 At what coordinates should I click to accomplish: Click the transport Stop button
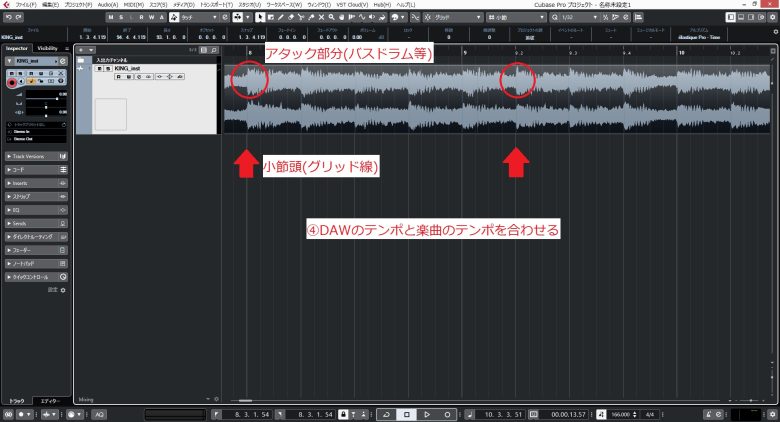coord(406,414)
